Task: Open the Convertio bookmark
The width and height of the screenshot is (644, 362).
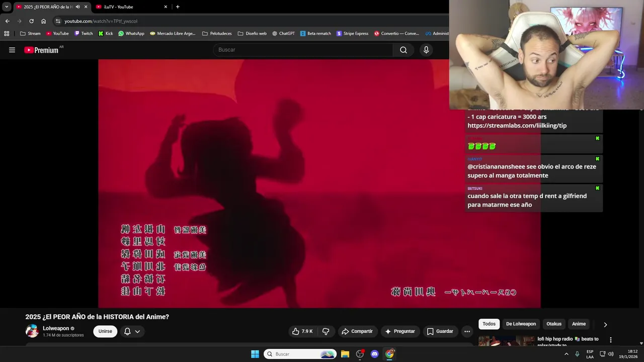Action: 396,34
